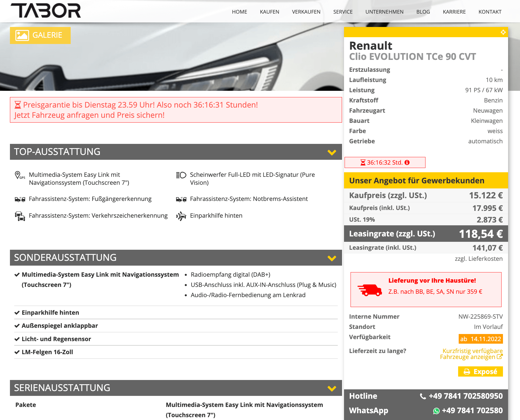Click the Leasingrate (inkl. USt.) 141,07 € row

[426, 248]
